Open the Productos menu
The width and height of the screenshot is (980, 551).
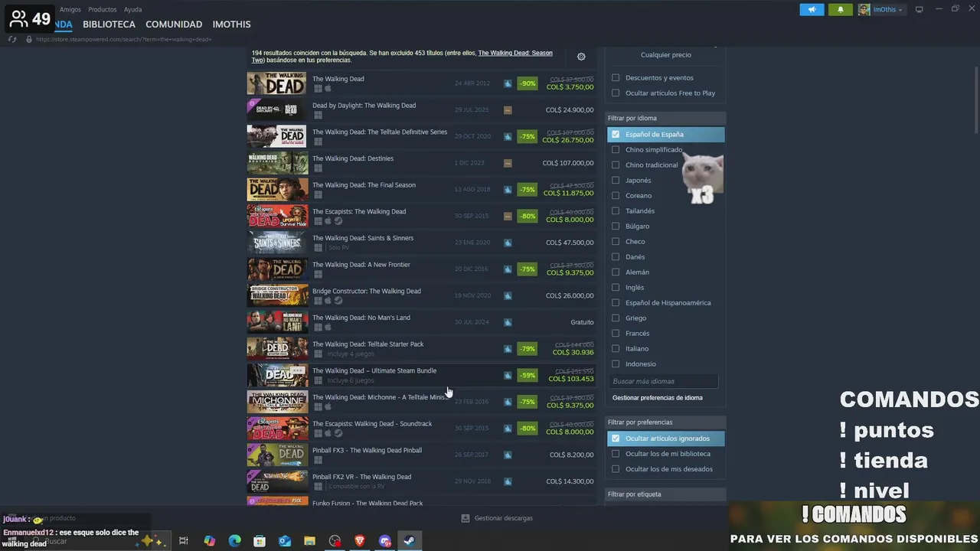click(103, 10)
